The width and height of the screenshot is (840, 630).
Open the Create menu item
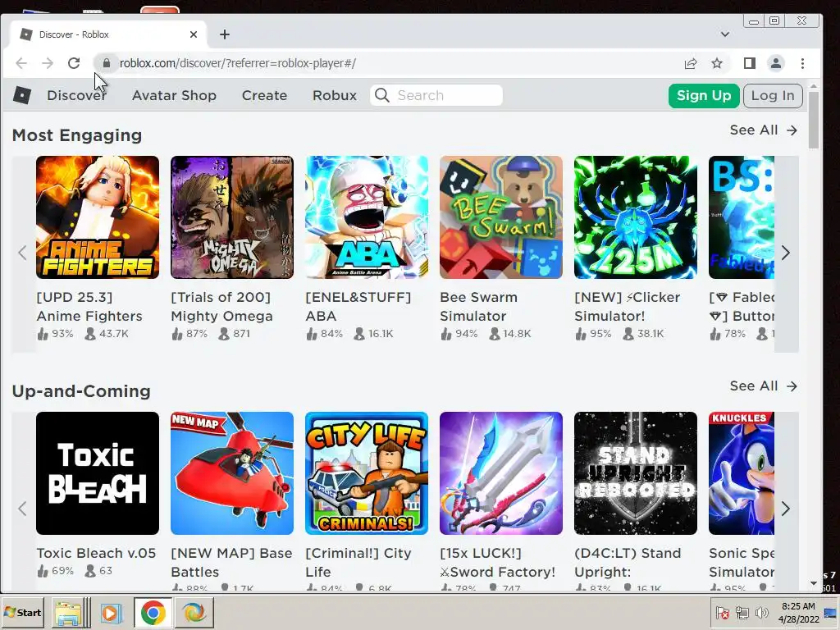point(264,95)
